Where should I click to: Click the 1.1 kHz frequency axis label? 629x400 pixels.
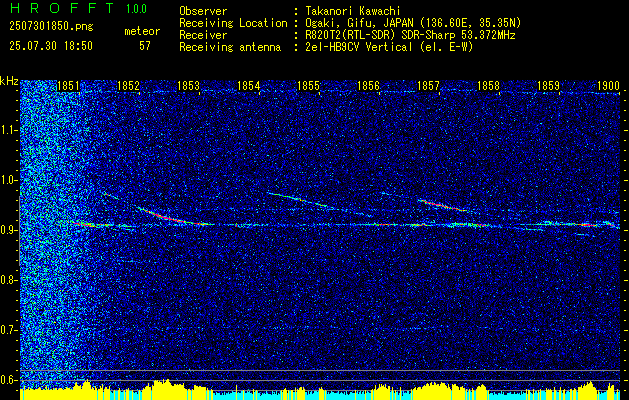[x=9, y=130]
